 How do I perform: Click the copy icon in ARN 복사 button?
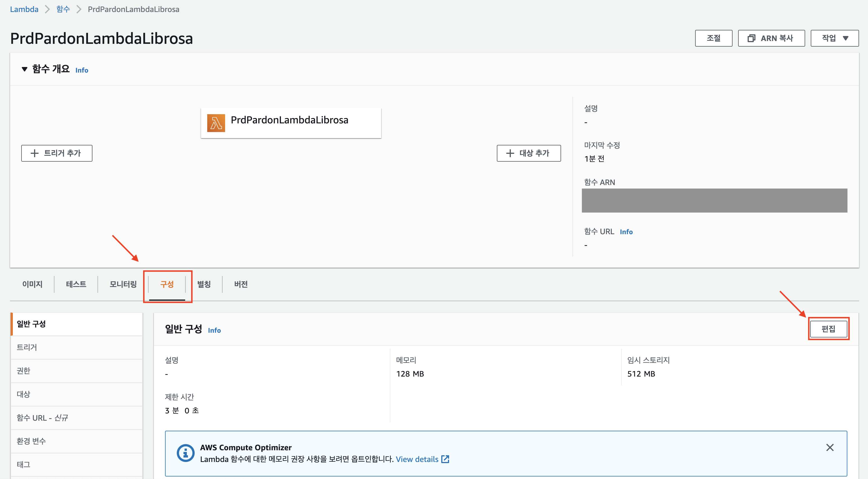[x=751, y=39]
